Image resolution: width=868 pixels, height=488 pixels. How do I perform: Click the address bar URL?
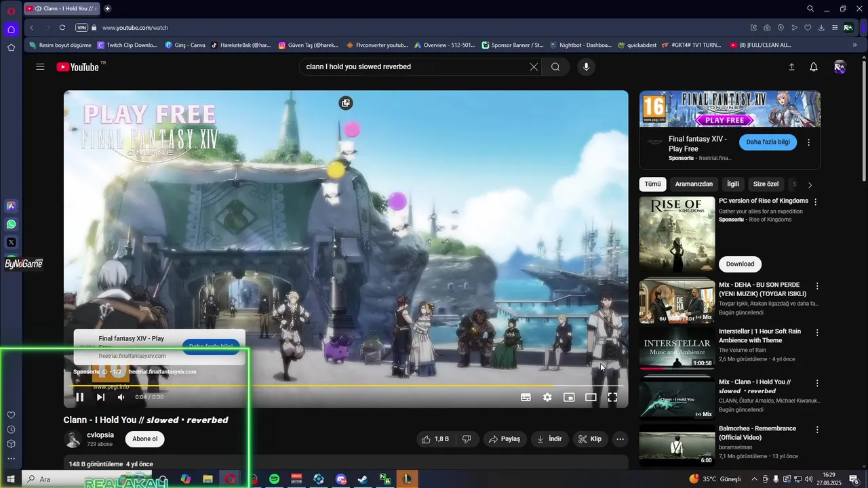click(135, 28)
